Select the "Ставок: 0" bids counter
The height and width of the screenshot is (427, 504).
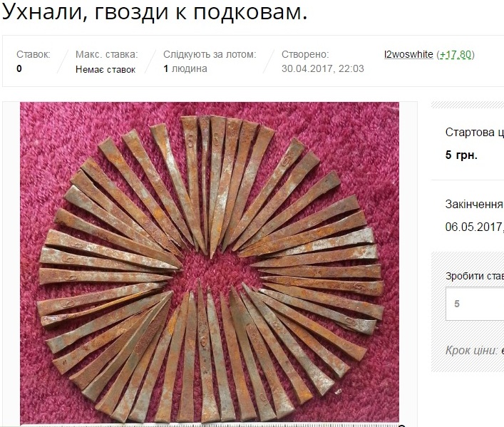tap(34, 61)
